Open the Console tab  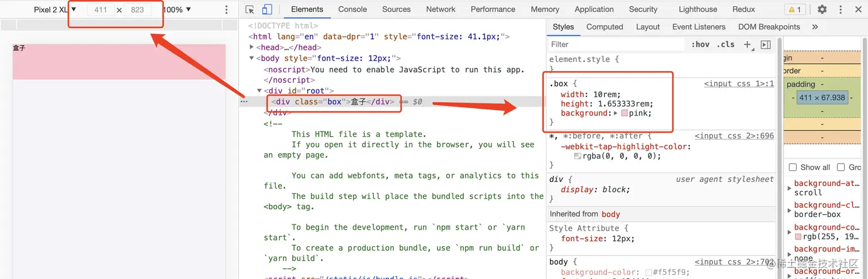(x=352, y=9)
